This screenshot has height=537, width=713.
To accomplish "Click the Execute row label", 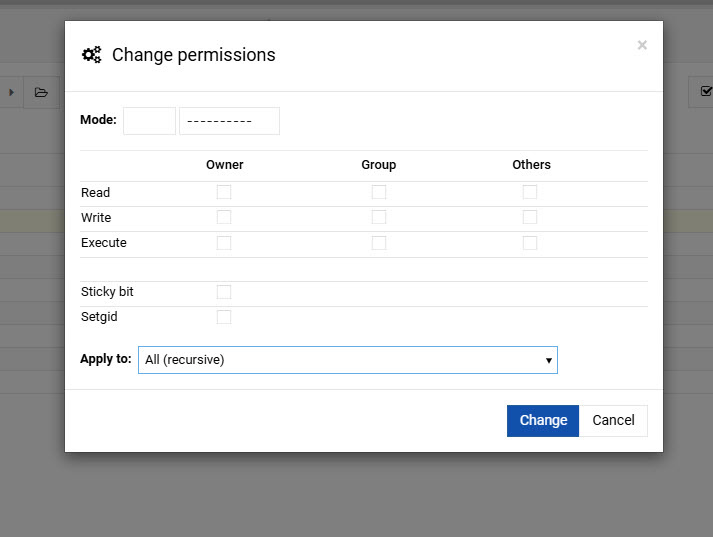I will point(104,242).
